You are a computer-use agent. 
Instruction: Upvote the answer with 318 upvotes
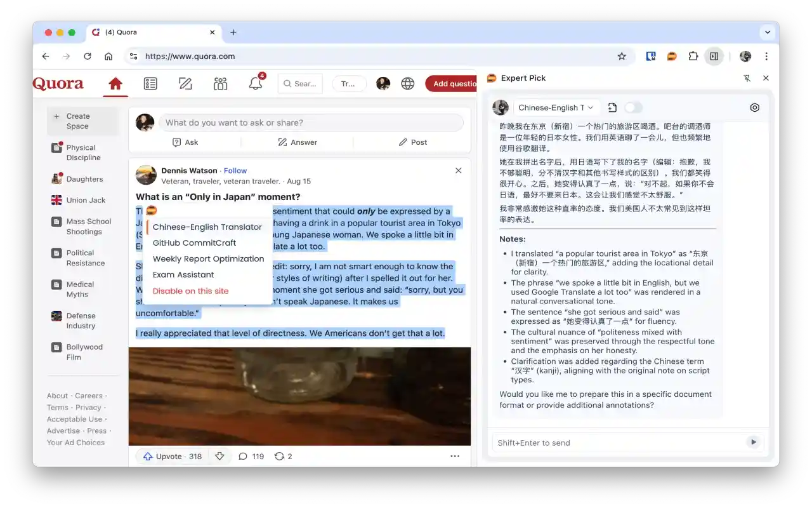[172, 456]
